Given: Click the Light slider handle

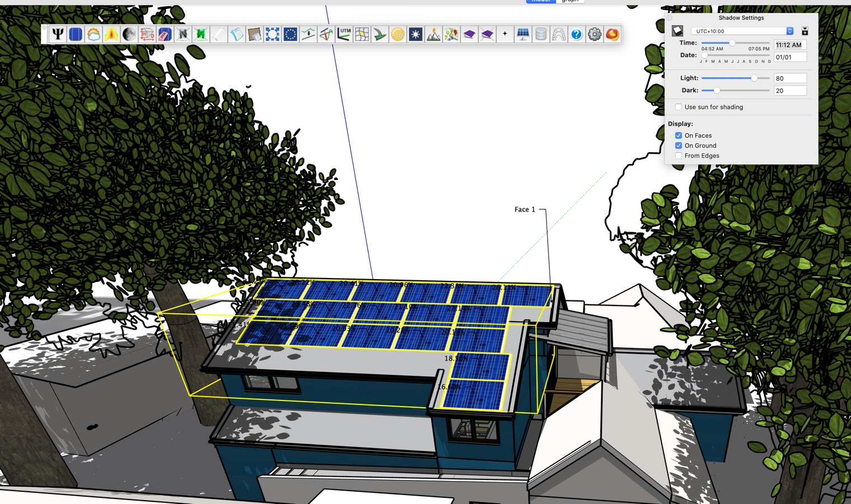Looking at the screenshot, I should [754, 78].
